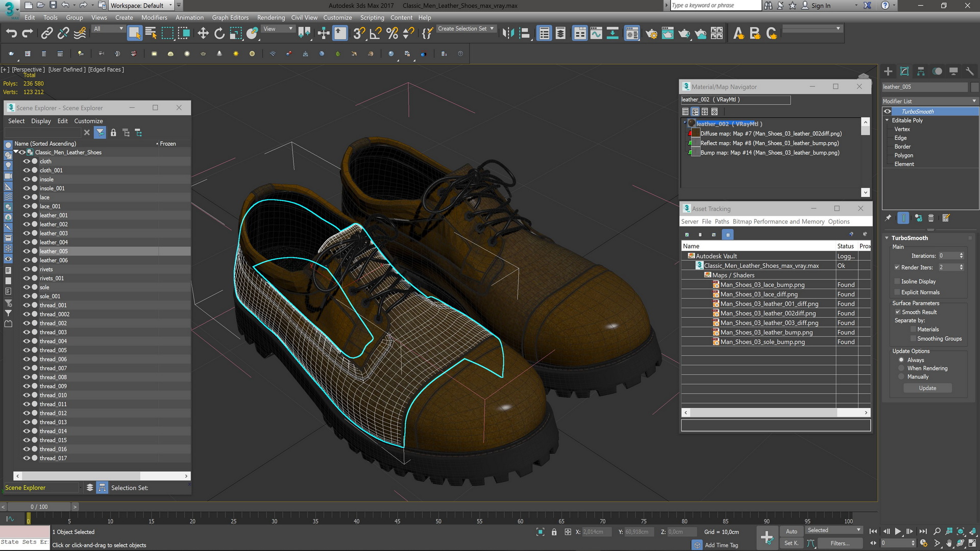Click Sign In link in title bar

(x=821, y=6)
